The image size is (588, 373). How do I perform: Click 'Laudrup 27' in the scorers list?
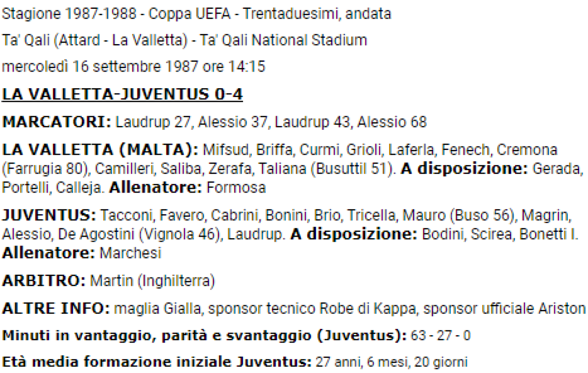point(153,122)
